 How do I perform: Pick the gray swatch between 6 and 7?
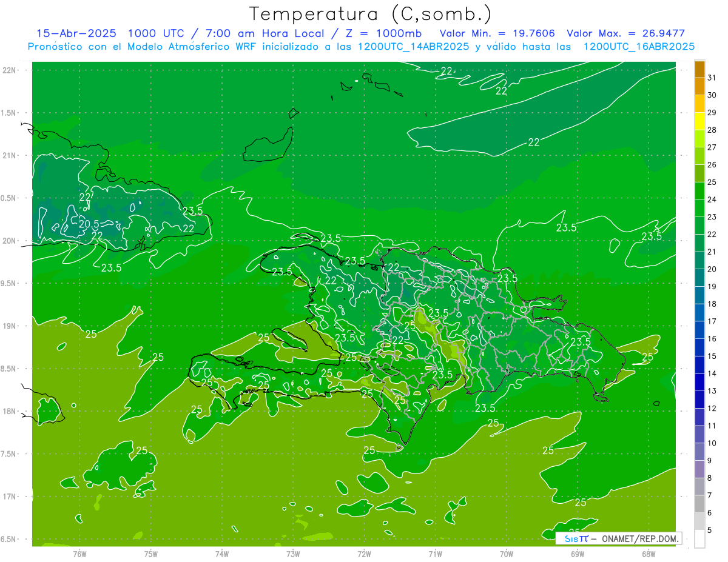[699, 504]
